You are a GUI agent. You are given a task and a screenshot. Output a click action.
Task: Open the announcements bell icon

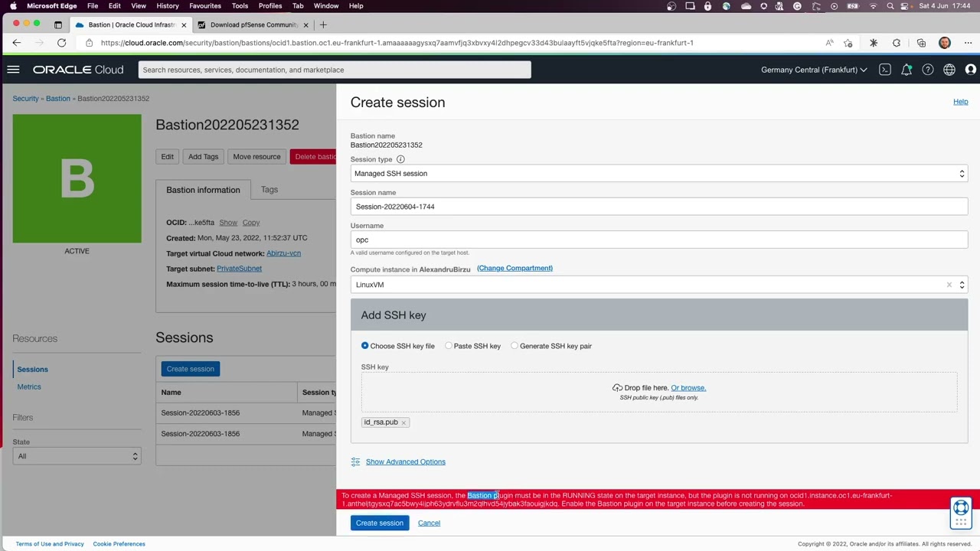(x=906, y=70)
